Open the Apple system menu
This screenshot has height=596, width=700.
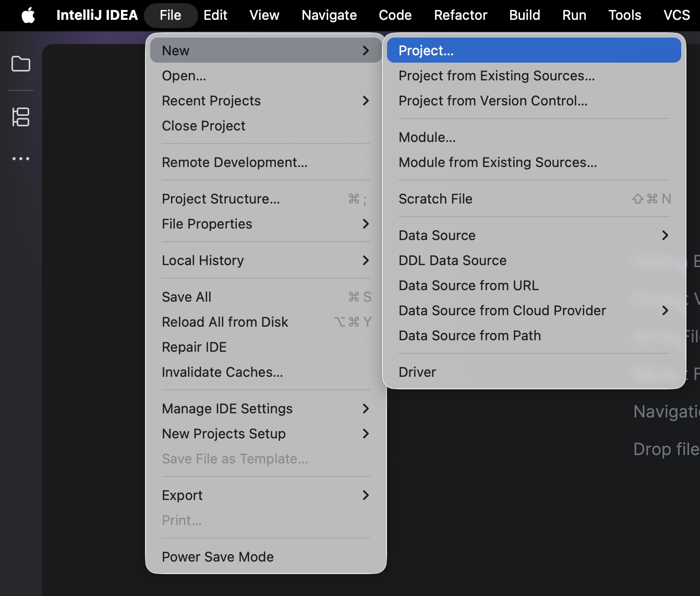point(28,15)
